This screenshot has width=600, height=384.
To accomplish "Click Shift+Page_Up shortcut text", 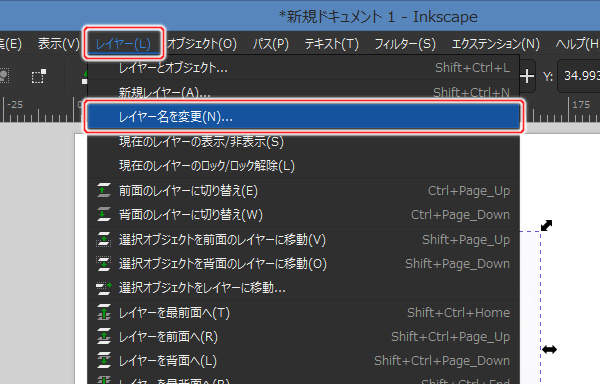I will 466,239.
